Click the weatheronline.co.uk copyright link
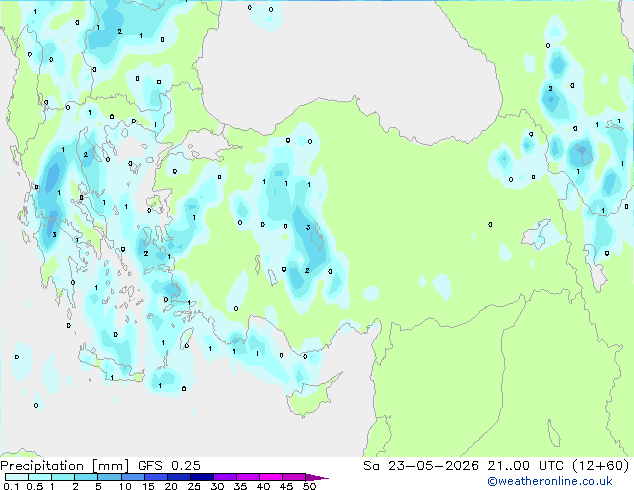The height and width of the screenshot is (490, 634). click(x=550, y=481)
